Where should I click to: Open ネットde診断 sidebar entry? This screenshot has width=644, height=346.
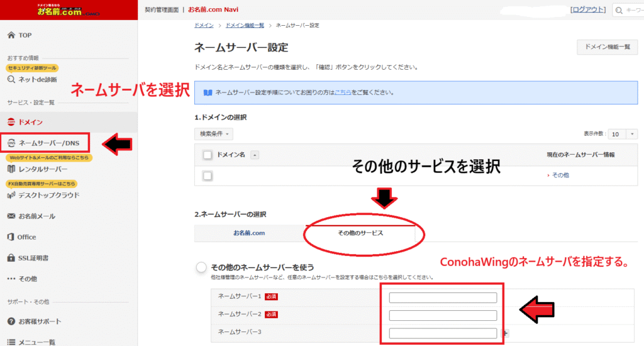pos(37,79)
